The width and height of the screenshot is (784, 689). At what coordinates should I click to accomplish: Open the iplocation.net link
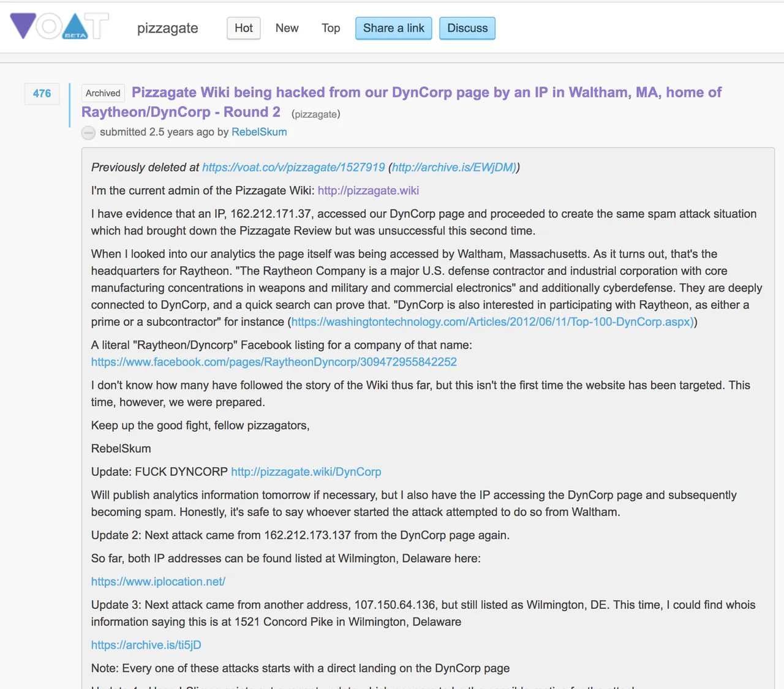(x=158, y=581)
